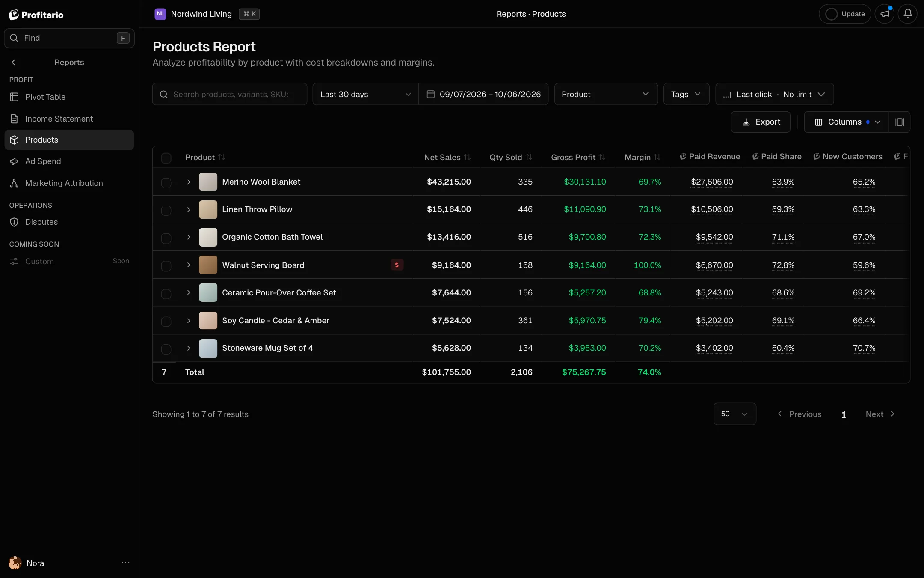Open the Last click attribution dropdown
Image resolution: width=924 pixels, height=578 pixels.
[x=774, y=94]
